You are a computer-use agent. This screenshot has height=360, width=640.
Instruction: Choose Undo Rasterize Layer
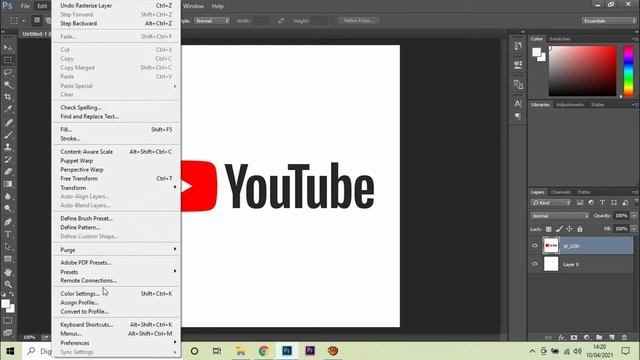coord(116,5)
